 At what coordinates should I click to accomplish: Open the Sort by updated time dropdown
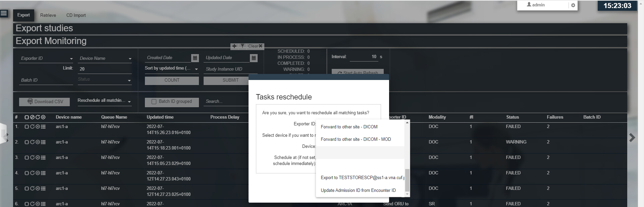click(x=172, y=68)
